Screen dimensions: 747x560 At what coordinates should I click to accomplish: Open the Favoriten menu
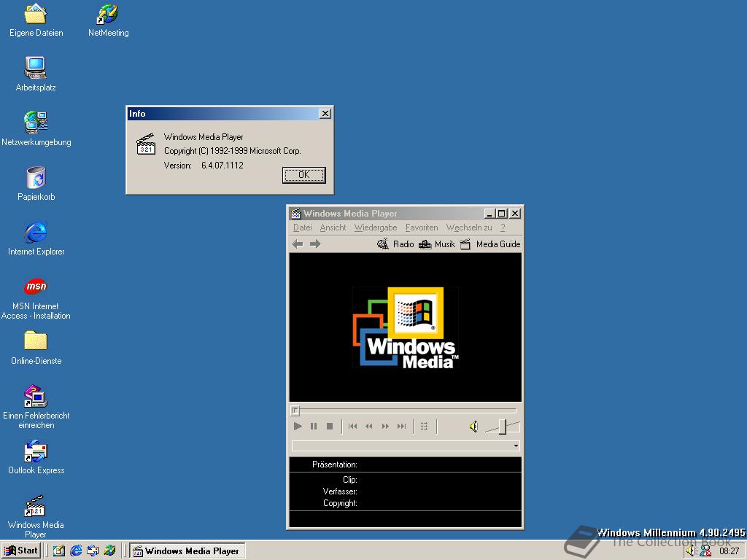click(x=422, y=227)
